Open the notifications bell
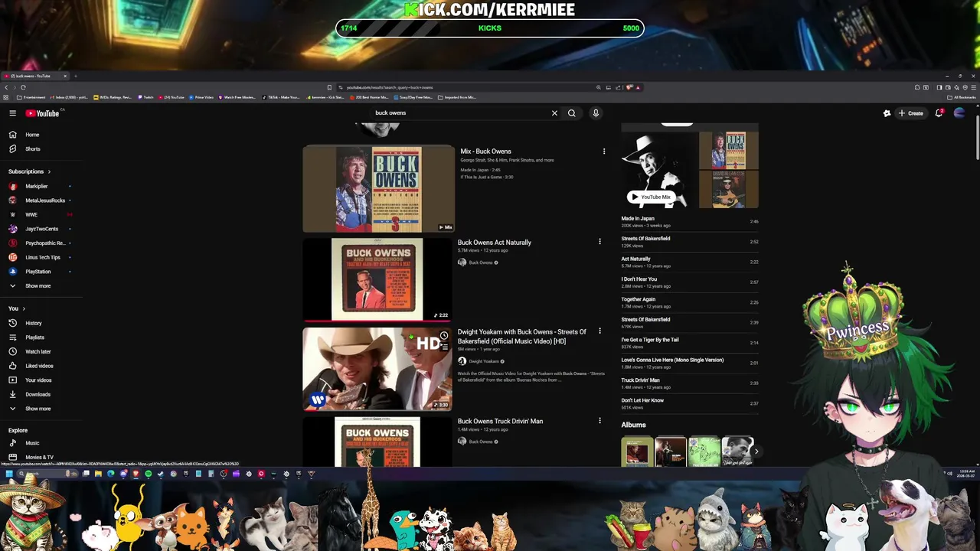The image size is (980, 551). [x=939, y=113]
